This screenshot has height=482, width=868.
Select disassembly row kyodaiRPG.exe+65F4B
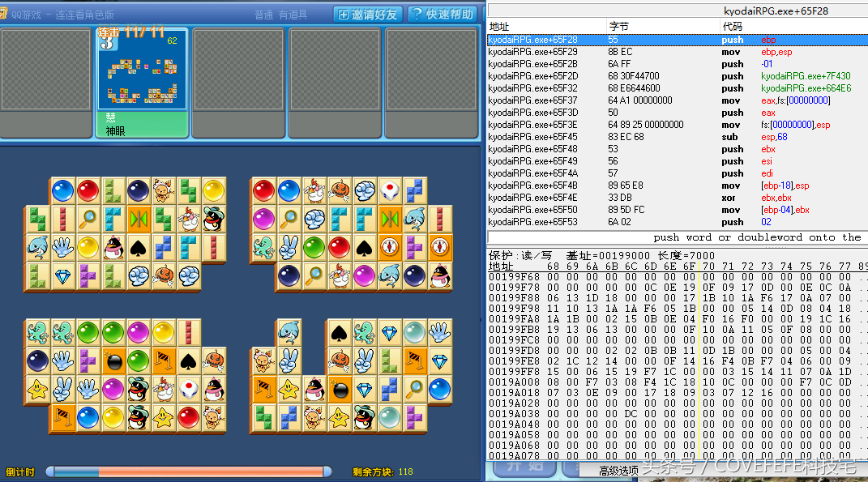tap(678, 186)
